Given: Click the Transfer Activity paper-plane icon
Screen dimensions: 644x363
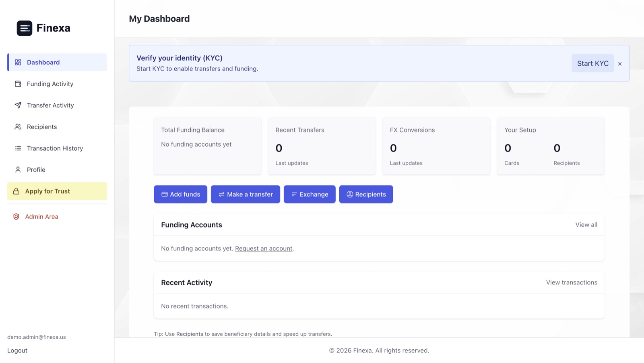Looking at the screenshot, I should point(18,105).
